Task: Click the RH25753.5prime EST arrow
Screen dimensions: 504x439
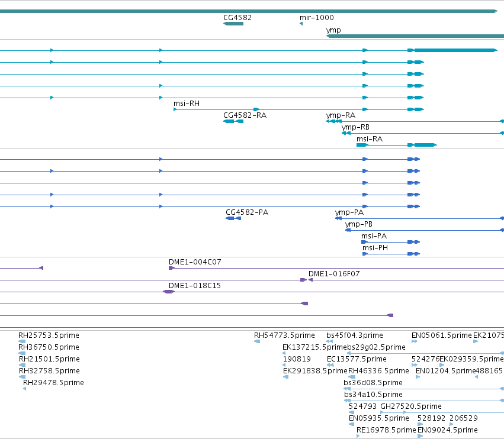Action: click(22, 341)
